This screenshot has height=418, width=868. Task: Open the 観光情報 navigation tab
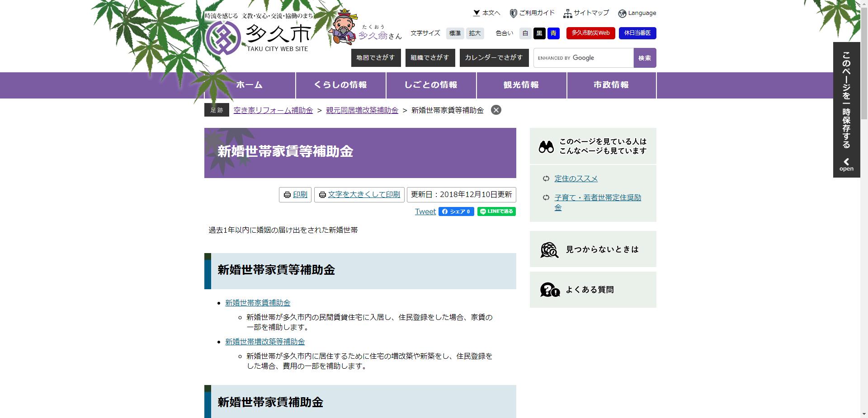521,85
